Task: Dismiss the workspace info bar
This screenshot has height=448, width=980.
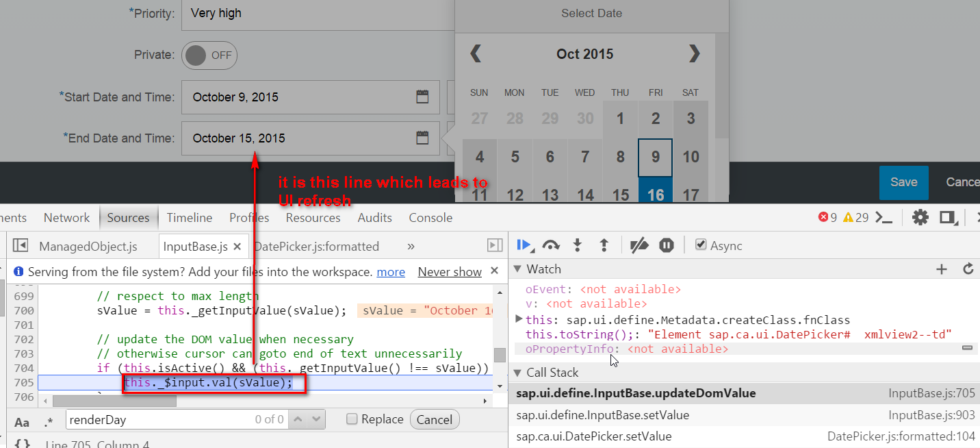Action: (495, 271)
